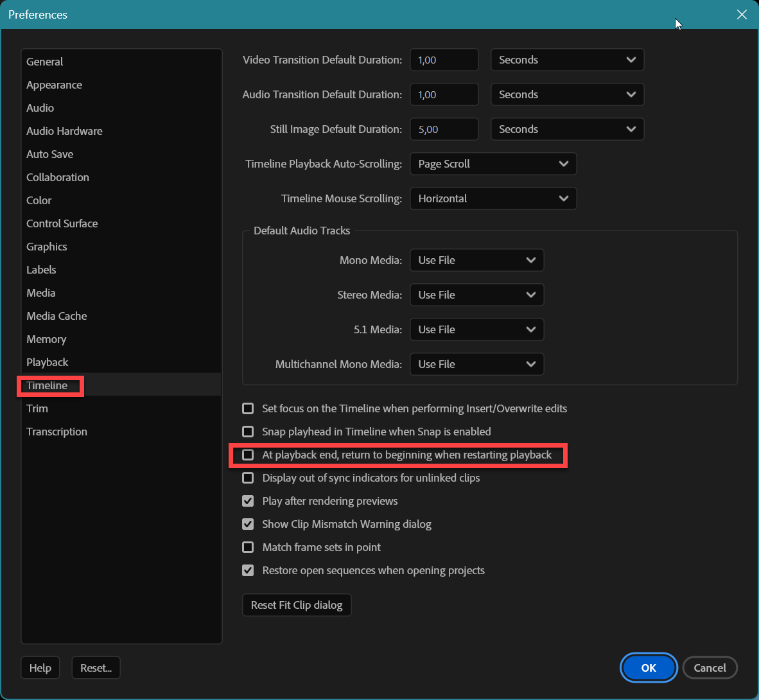The height and width of the screenshot is (700, 759).
Task: Open the Video Transition duration units dropdown
Action: click(566, 60)
